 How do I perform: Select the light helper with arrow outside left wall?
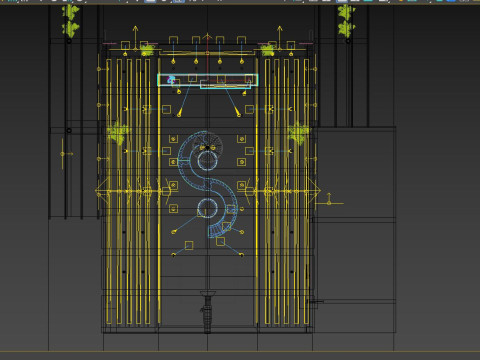(x=63, y=154)
